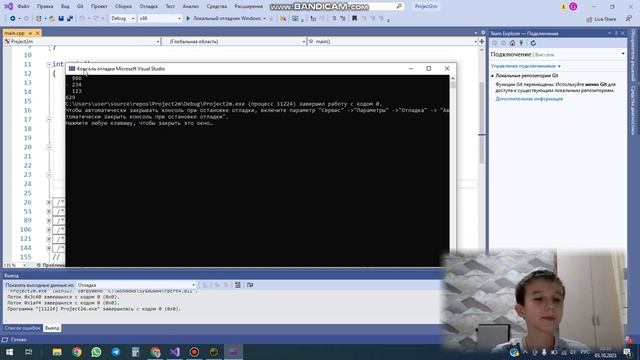Collapse the code block at line 11
Viewport: 640px width, 360px height.
pos(49,64)
